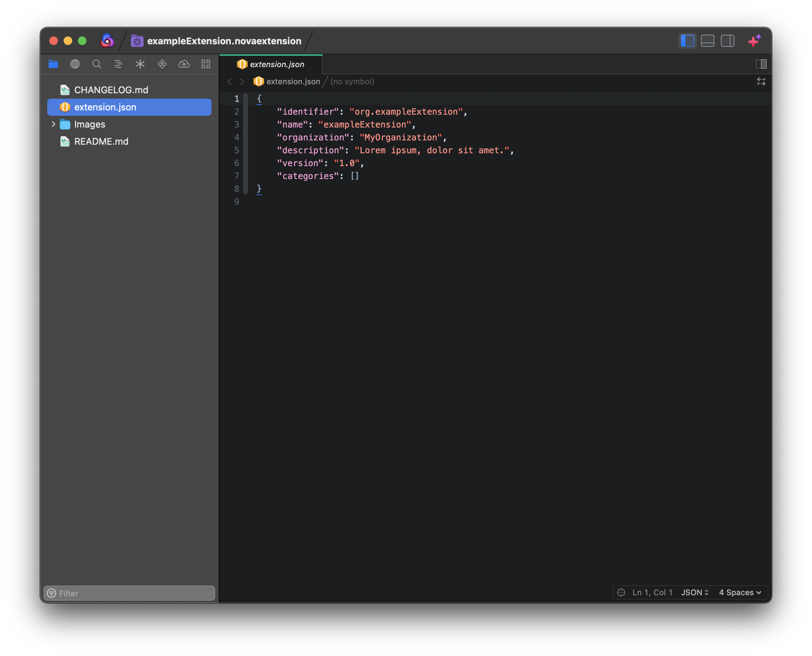This screenshot has width=812, height=656.
Task: Click the empty [] array brackets
Action: (355, 176)
